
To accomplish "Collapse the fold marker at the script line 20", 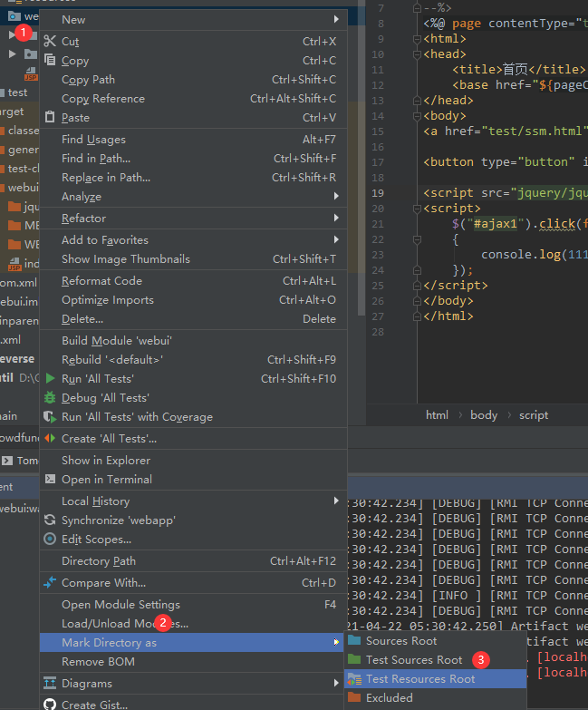I will click(417, 209).
